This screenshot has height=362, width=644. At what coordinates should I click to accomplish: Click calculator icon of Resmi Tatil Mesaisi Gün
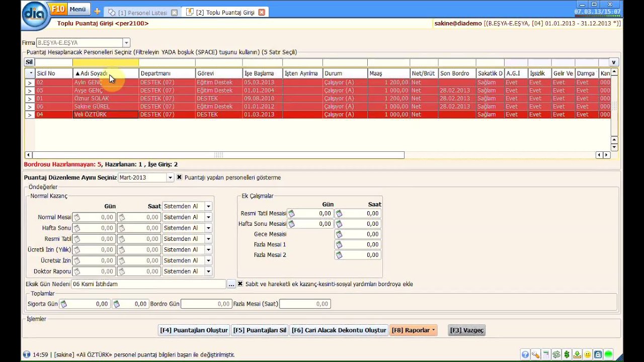pyautogui.click(x=291, y=213)
